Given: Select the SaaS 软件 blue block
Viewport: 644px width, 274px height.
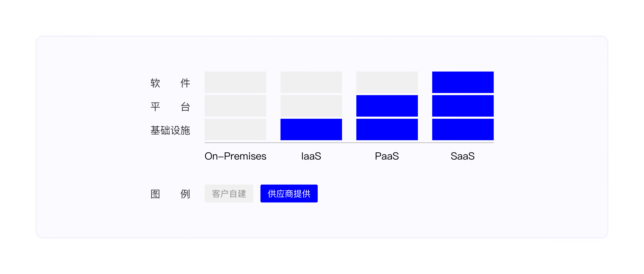Looking at the screenshot, I should click(x=463, y=82).
